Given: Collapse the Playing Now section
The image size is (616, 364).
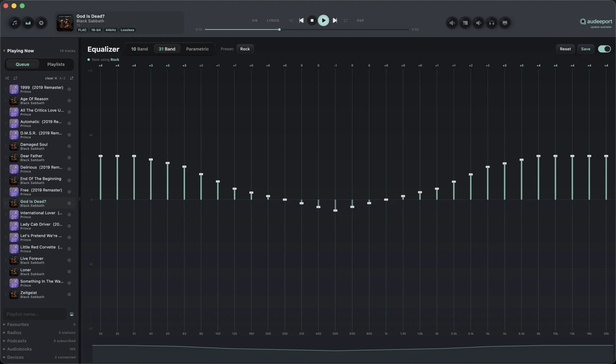Looking at the screenshot, I should pos(4,51).
